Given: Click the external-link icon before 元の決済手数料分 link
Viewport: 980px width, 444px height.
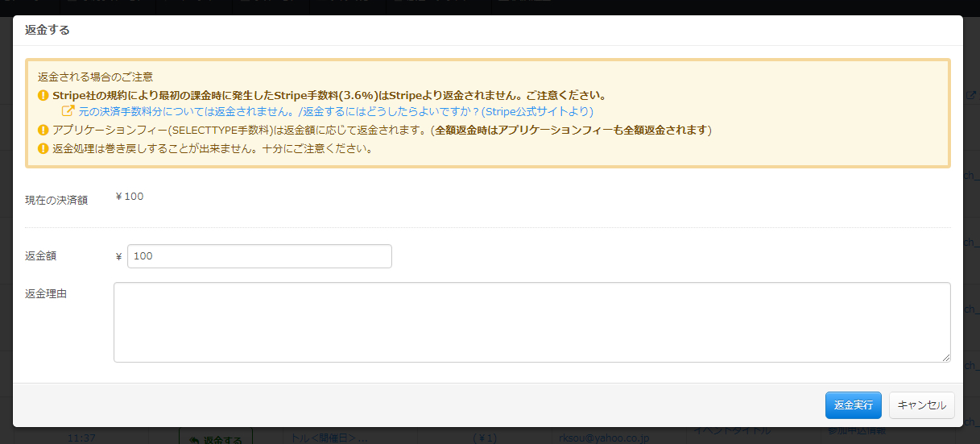Looking at the screenshot, I should pos(68,111).
